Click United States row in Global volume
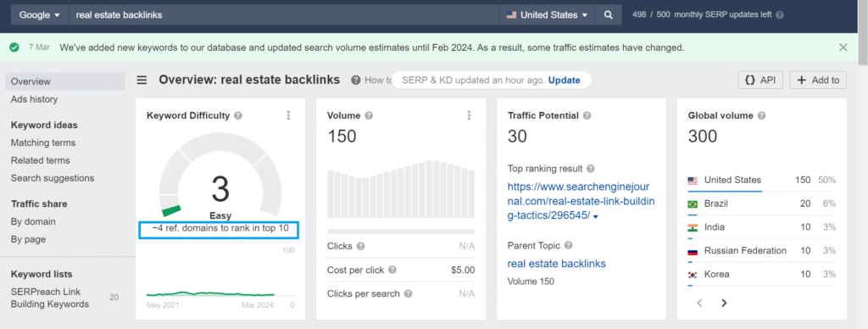This screenshot has width=868, height=329. click(x=762, y=180)
